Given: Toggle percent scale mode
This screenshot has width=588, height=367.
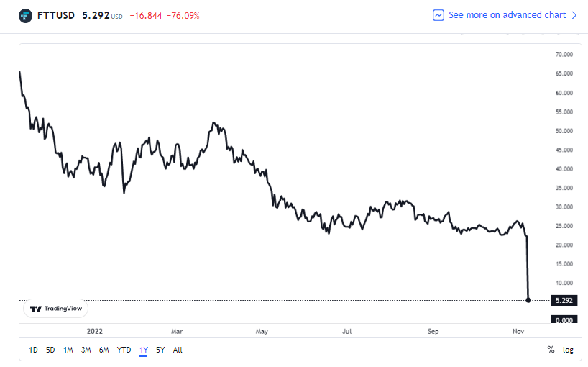Looking at the screenshot, I should pyautogui.click(x=551, y=350).
